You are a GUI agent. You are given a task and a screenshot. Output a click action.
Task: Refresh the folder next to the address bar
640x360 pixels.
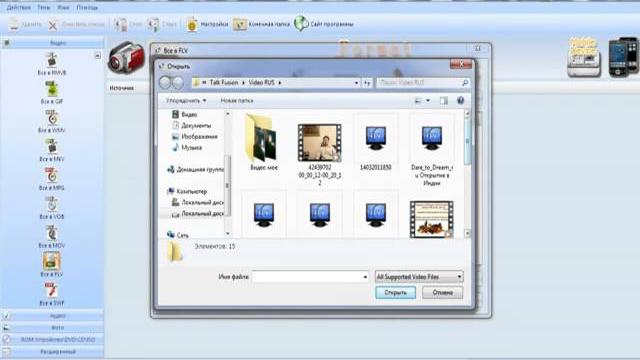367,83
